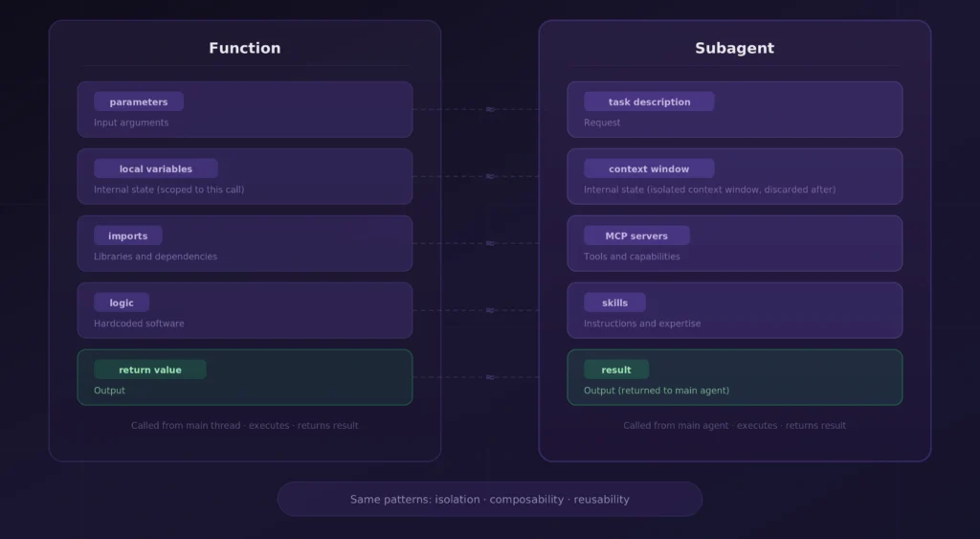The height and width of the screenshot is (539, 980).
Task: Click the "skills" label pill
Action: point(614,303)
